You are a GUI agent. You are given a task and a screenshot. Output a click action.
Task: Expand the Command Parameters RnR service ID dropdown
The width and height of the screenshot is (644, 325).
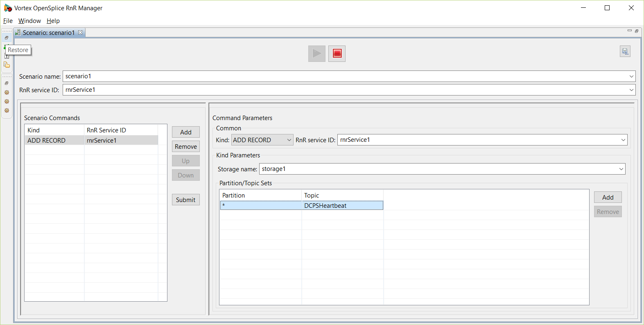[623, 140]
